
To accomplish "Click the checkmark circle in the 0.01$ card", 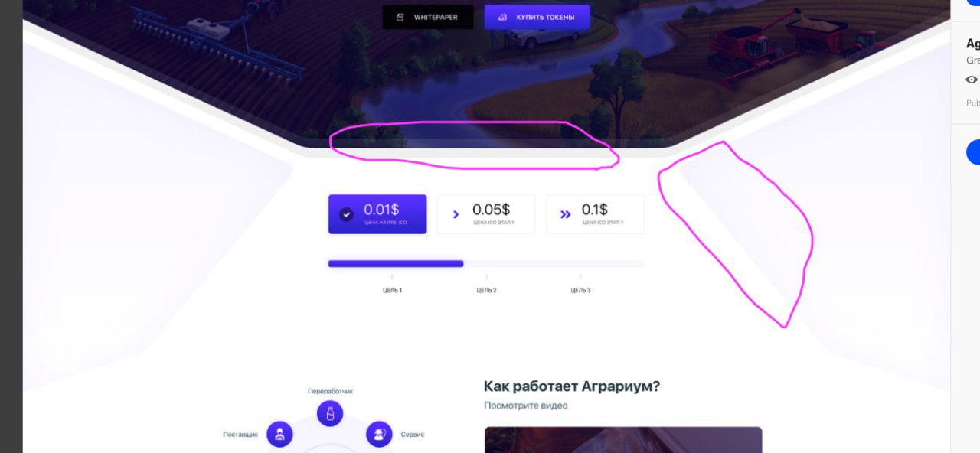I will (x=346, y=214).
